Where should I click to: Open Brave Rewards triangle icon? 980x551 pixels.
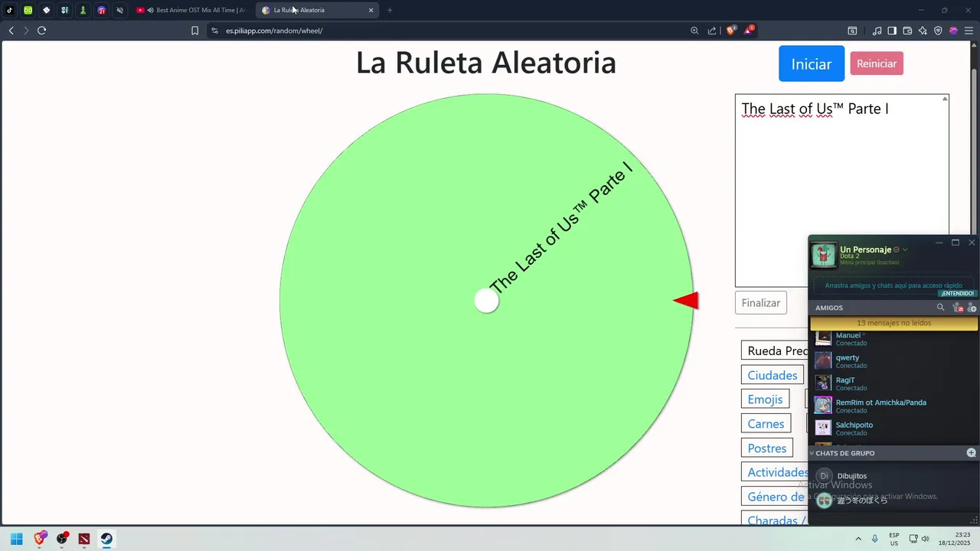coord(749,31)
